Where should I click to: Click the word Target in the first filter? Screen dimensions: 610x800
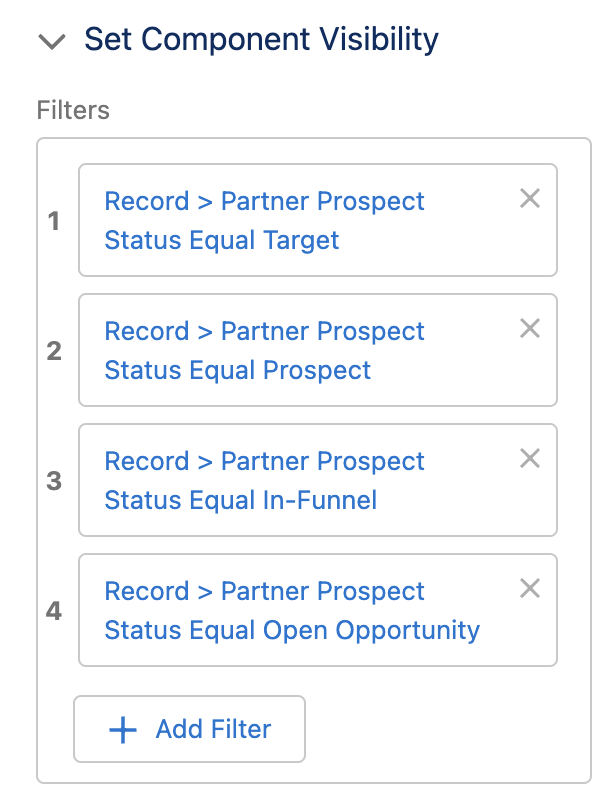click(x=302, y=241)
